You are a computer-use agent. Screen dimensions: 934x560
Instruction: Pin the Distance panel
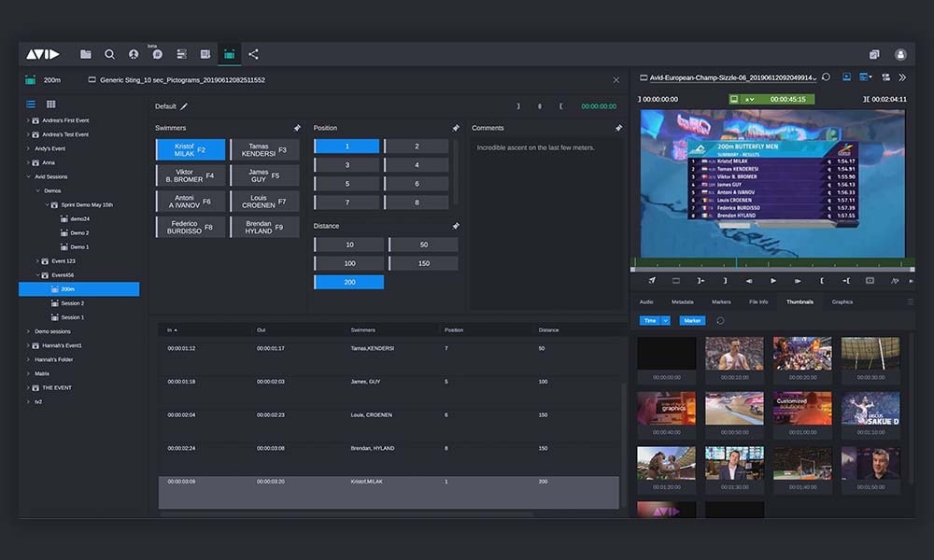click(456, 226)
